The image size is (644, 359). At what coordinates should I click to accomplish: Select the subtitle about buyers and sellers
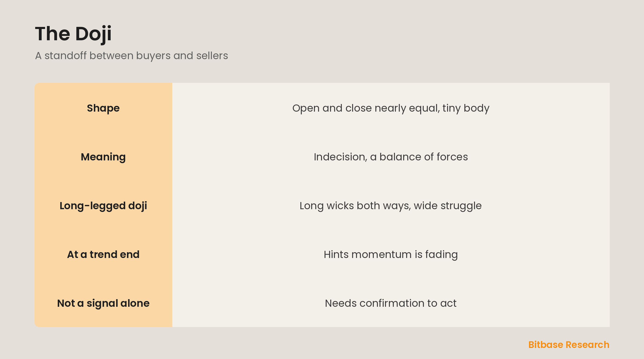(132, 55)
